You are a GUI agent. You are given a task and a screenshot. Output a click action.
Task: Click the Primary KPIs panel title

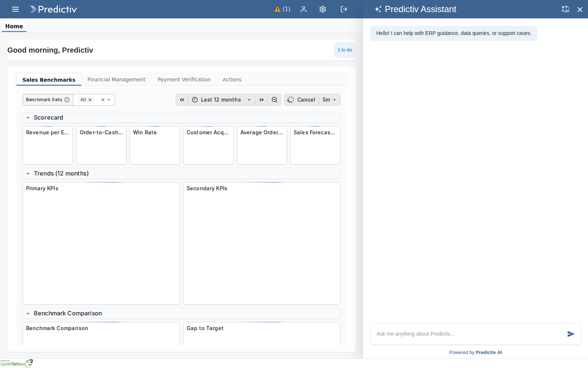[x=42, y=188]
